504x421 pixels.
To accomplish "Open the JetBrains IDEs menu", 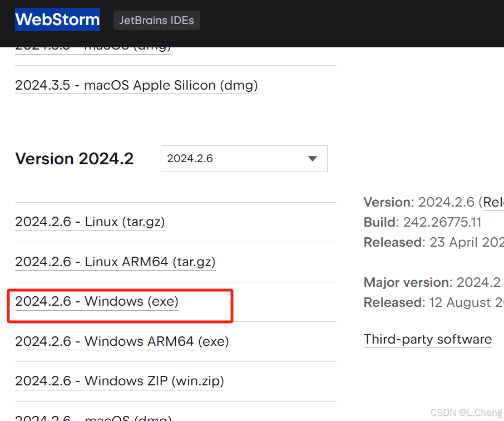I will 156,20.
